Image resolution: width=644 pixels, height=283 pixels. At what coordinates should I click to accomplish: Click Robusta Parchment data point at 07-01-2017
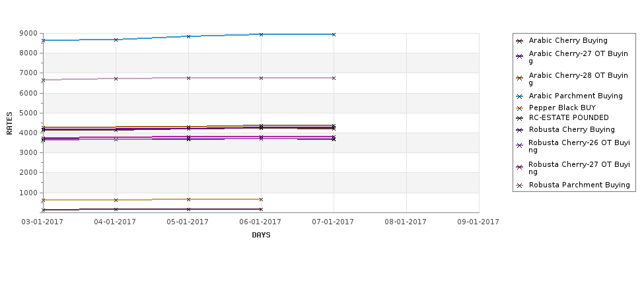334,78
